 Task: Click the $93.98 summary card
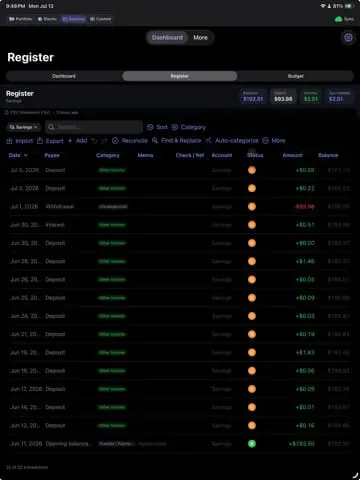[x=283, y=96]
